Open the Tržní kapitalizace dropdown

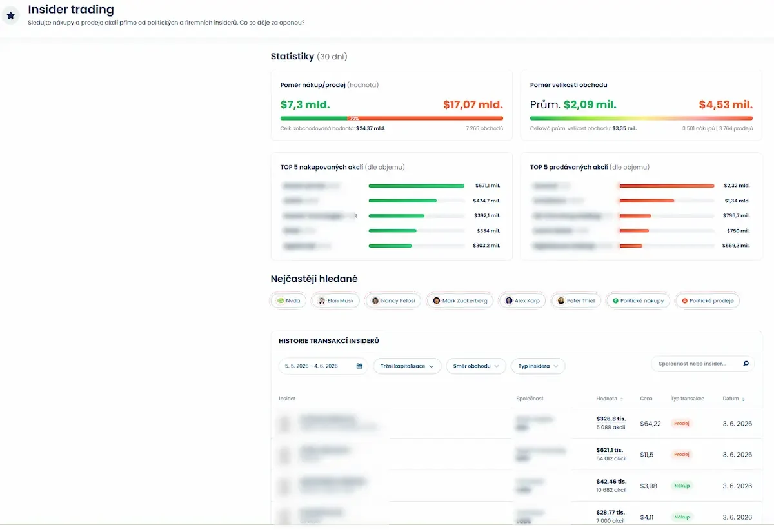click(407, 366)
